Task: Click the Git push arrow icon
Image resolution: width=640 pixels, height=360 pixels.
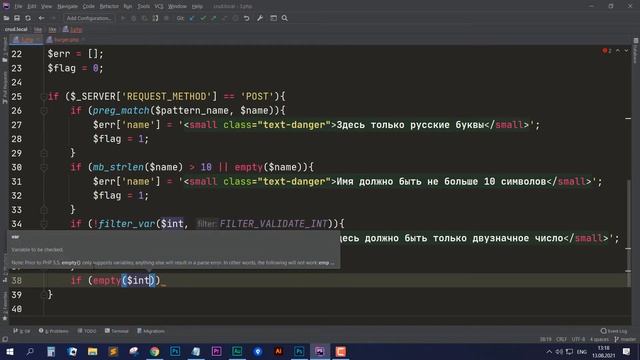Action: 213,18
